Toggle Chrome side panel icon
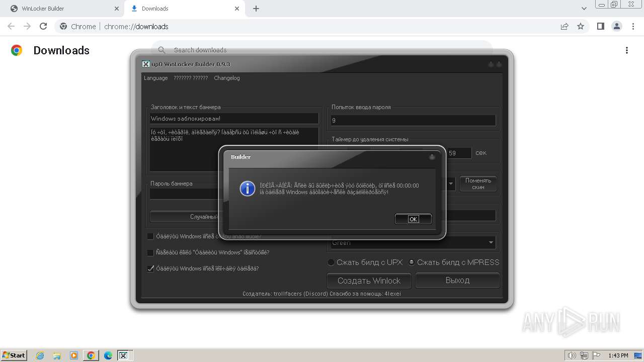 coord(600,26)
